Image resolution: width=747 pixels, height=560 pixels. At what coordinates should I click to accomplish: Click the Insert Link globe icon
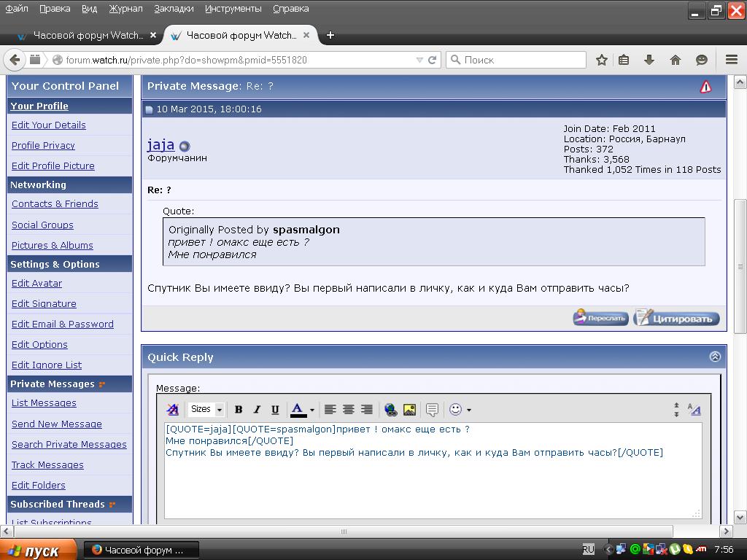pos(390,410)
